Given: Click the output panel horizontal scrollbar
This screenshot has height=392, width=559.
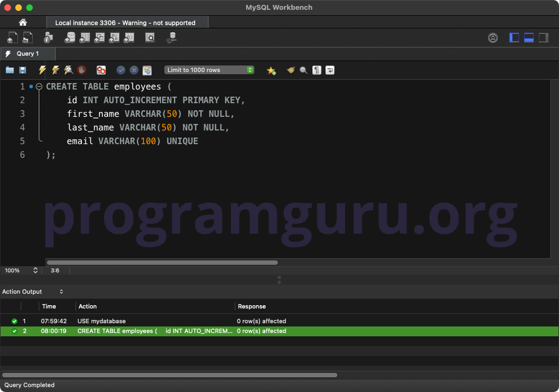Looking at the screenshot, I should pyautogui.click(x=170, y=375).
